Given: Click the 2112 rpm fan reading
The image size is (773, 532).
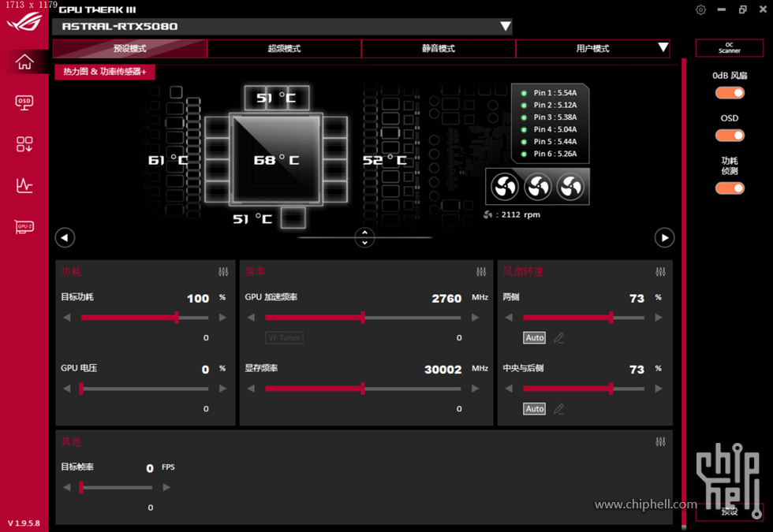Looking at the screenshot, I should 521,214.
